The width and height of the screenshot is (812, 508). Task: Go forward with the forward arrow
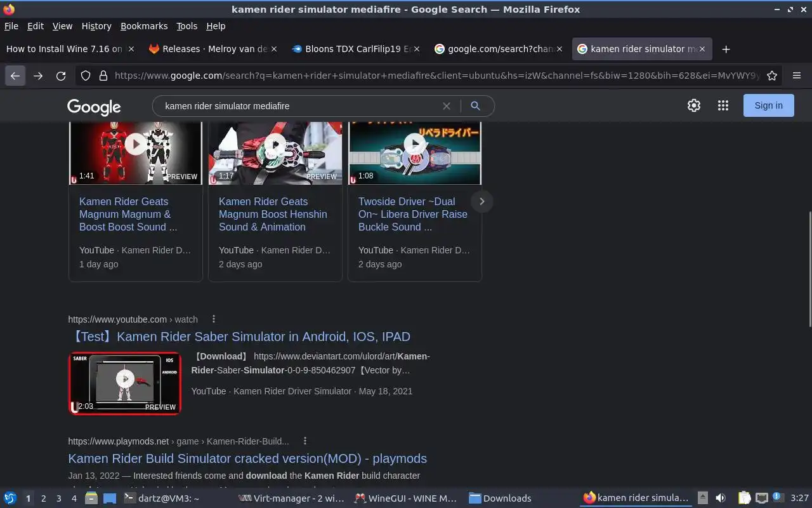click(x=38, y=76)
